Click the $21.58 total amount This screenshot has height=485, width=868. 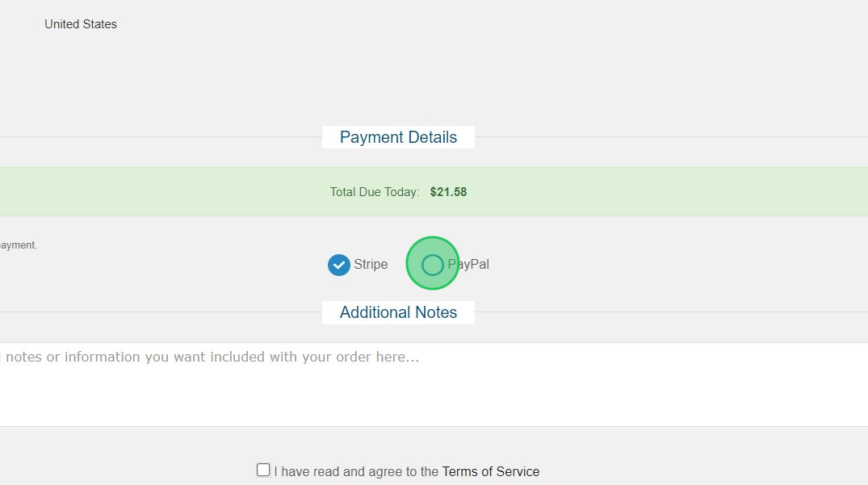[x=448, y=192]
